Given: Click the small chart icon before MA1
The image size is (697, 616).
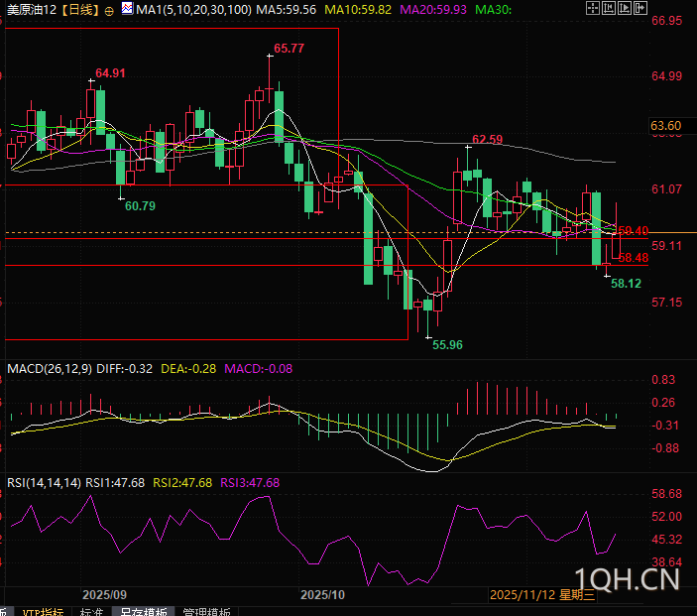Looking at the screenshot, I should pos(127,8).
